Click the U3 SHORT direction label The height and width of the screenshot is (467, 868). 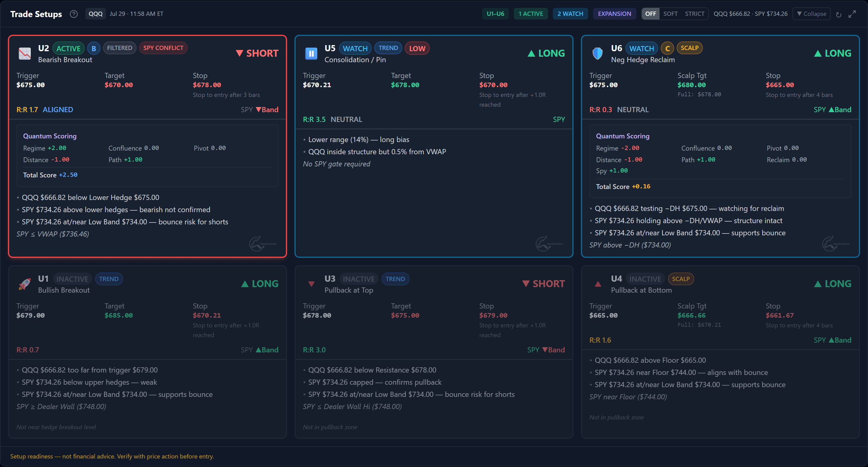pos(543,284)
